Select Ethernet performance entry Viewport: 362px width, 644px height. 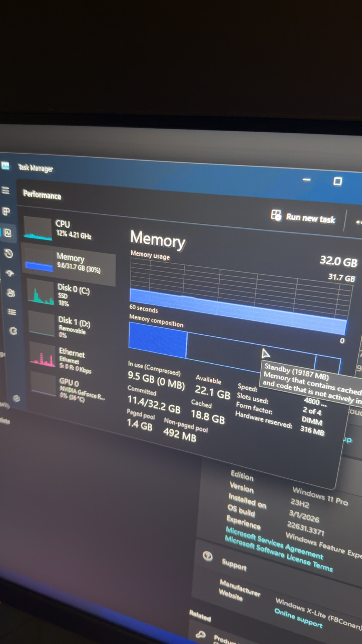[x=72, y=360]
